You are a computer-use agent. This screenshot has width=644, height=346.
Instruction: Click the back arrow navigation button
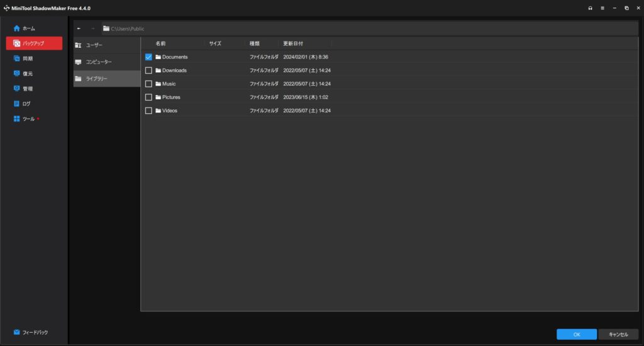click(x=79, y=28)
